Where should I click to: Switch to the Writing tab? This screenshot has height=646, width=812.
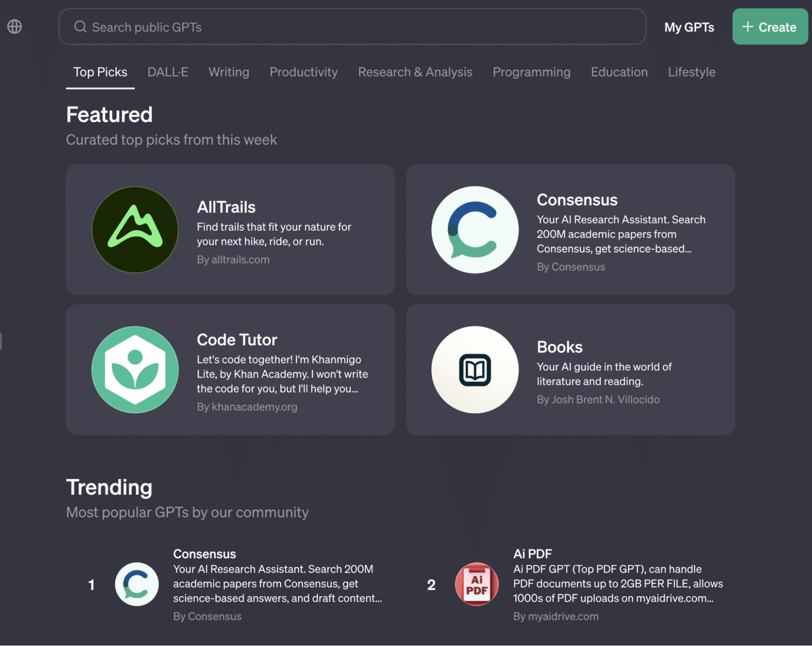[229, 72]
